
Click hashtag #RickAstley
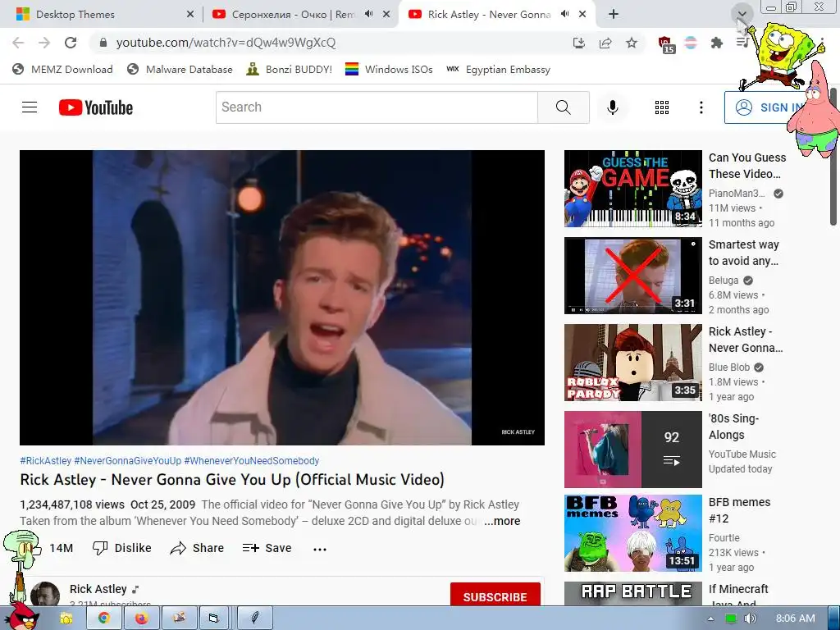(x=46, y=461)
